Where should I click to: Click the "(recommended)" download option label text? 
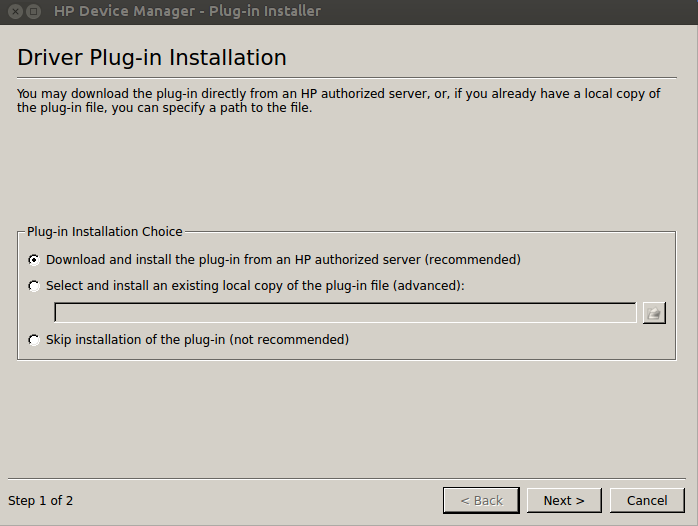[472, 259]
